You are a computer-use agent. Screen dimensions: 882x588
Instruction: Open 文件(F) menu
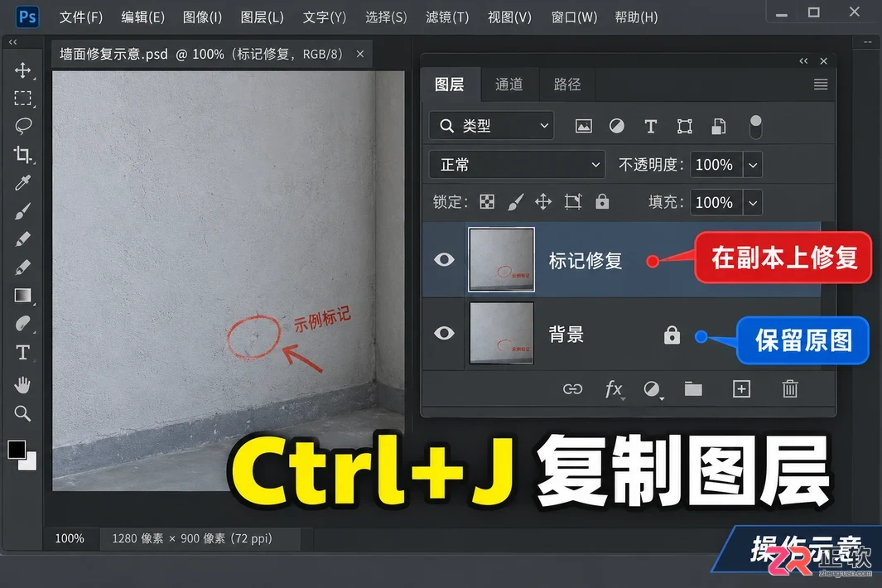81,17
